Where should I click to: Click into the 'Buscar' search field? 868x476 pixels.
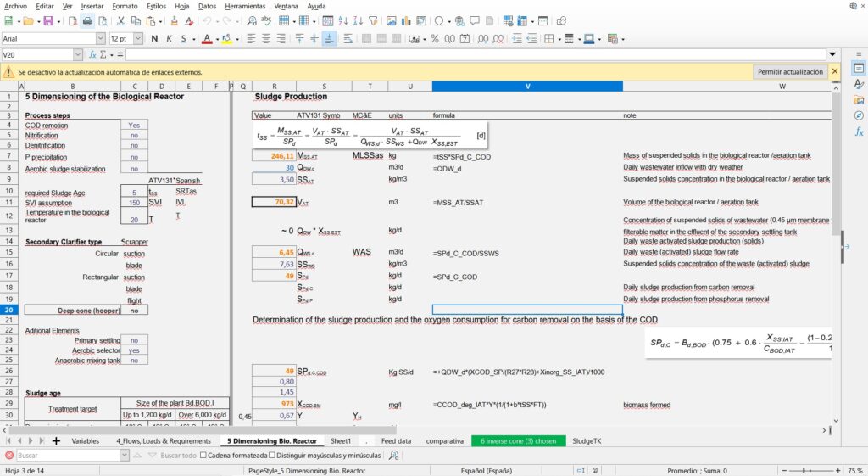coord(68,456)
